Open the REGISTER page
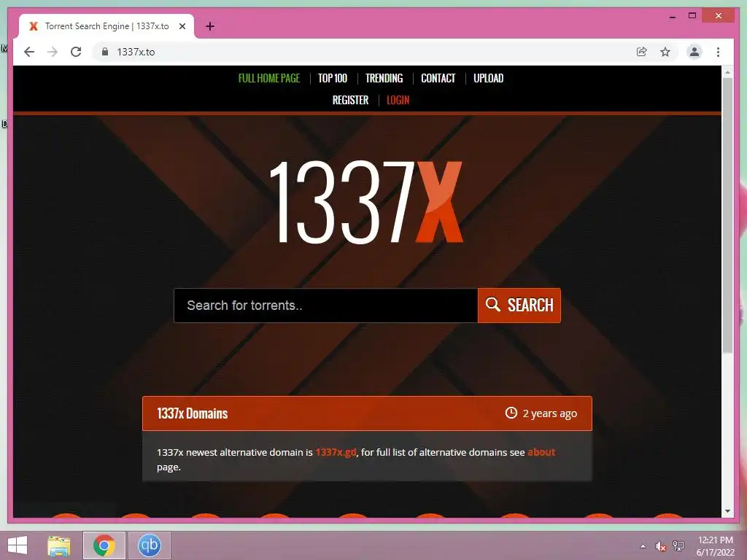747x560 pixels. pyautogui.click(x=350, y=100)
